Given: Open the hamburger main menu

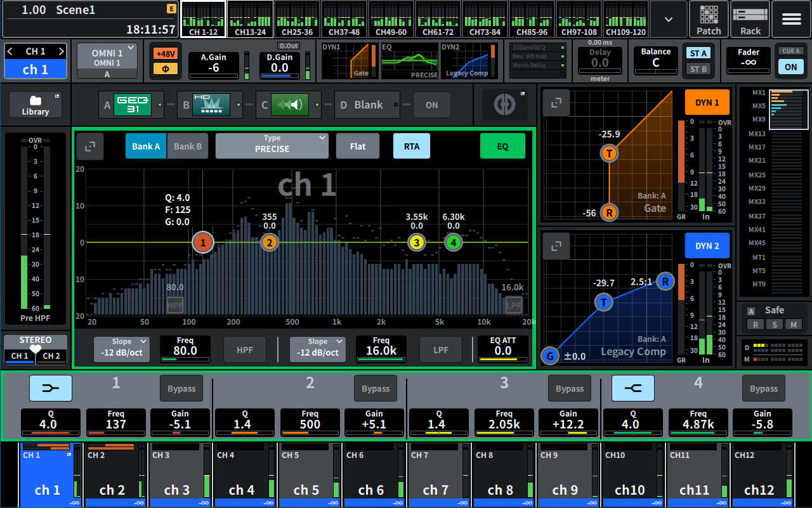Looking at the screenshot, I should tap(791, 20).
